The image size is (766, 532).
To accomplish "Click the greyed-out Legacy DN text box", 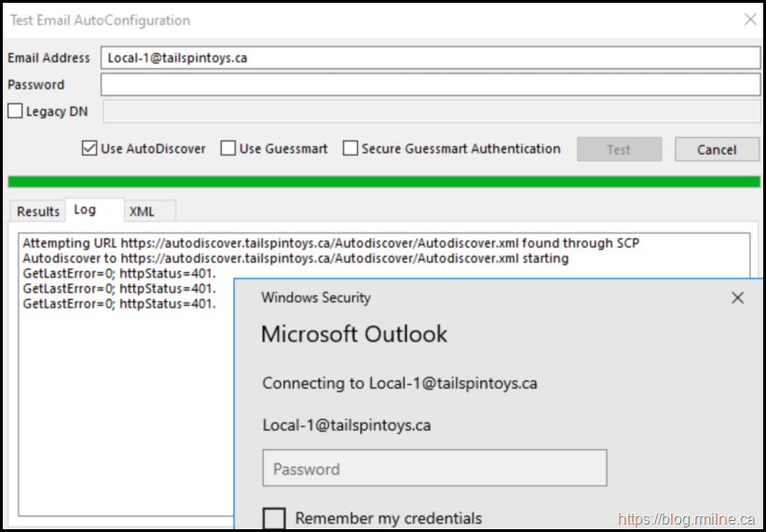I will tap(431, 112).
